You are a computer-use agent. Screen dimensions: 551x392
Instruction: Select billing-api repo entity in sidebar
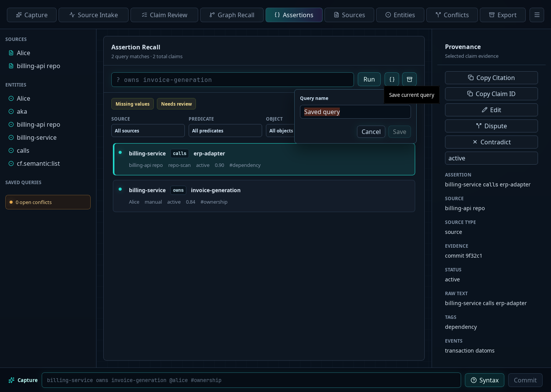48,124
